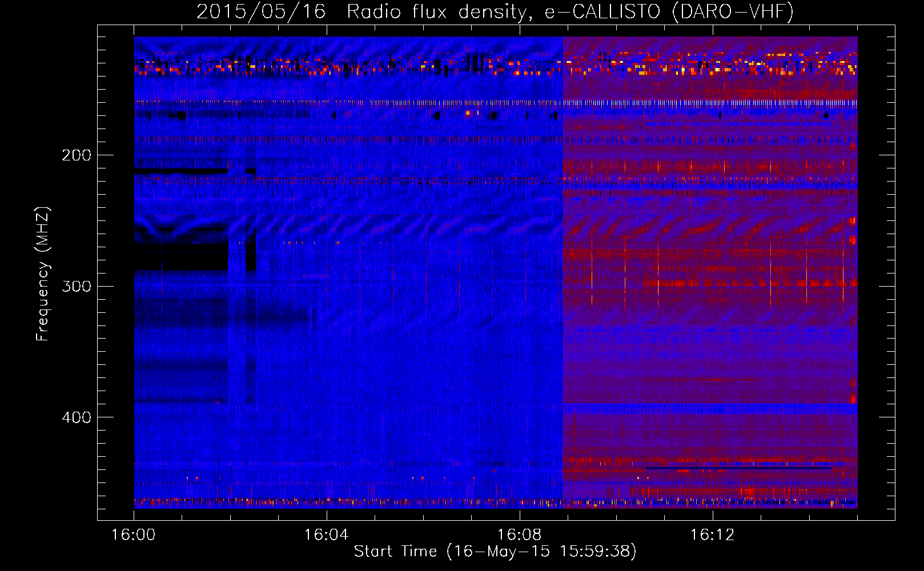Click the plot title 'Radio flux density, e-CALLISTO (DARO-VHF)'
The image size is (924, 571).
click(570, 11)
